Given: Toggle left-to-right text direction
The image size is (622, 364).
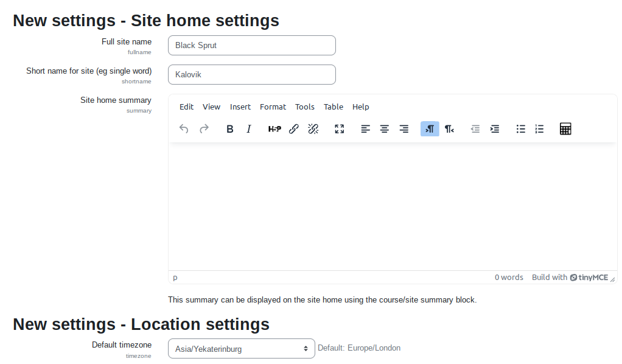Looking at the screenshot, I should tap(430, 129).
